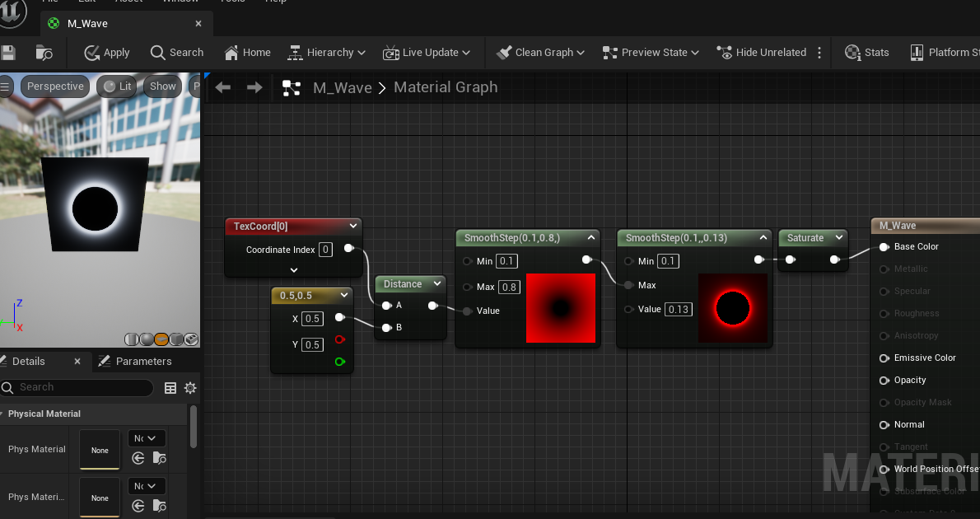Close the Details panel tab

tap(77, 362)
